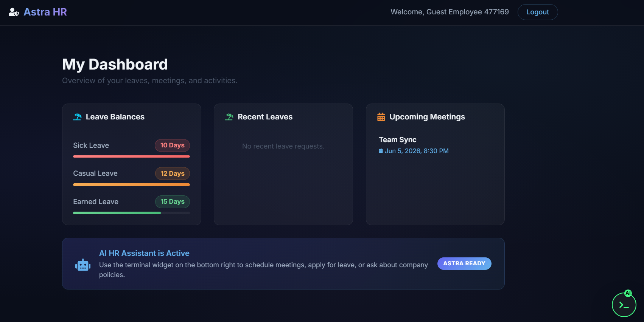The height and width of the screenshot is (322, 644).
Task: Click the 10 Days sick leave badge
Action: coord(172,145)
